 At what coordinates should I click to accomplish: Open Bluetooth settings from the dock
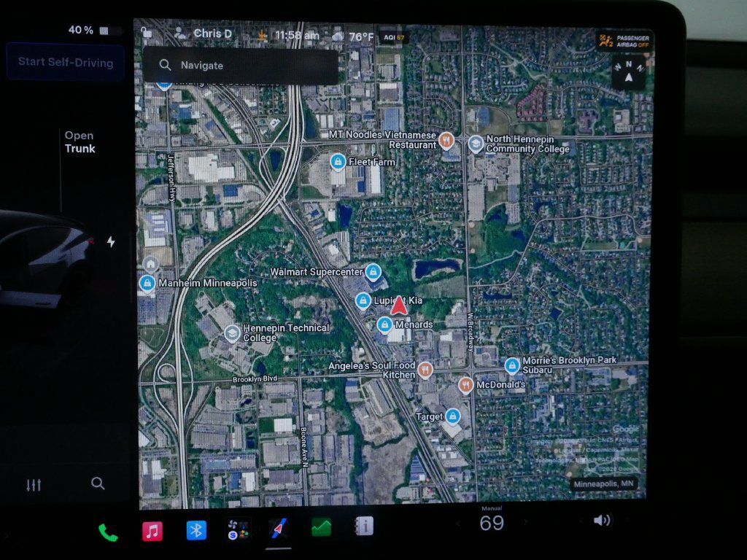click(196, 530)
